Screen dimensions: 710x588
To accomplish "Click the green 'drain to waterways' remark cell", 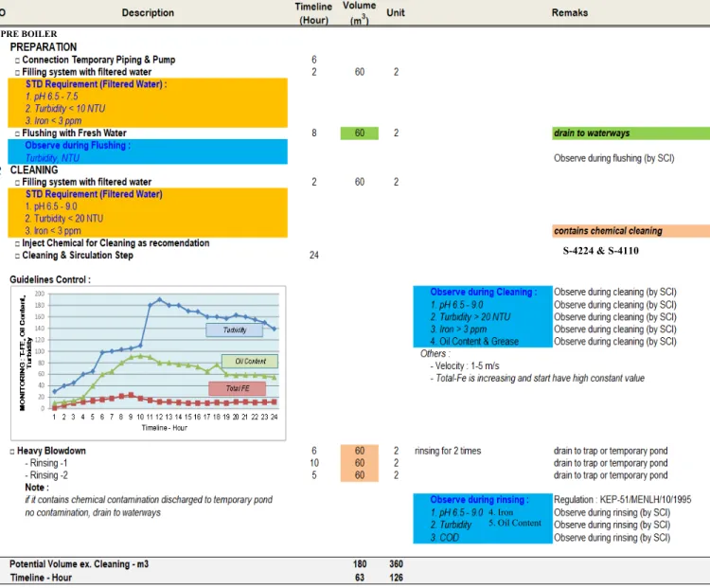I will click(x=630, y=134).
